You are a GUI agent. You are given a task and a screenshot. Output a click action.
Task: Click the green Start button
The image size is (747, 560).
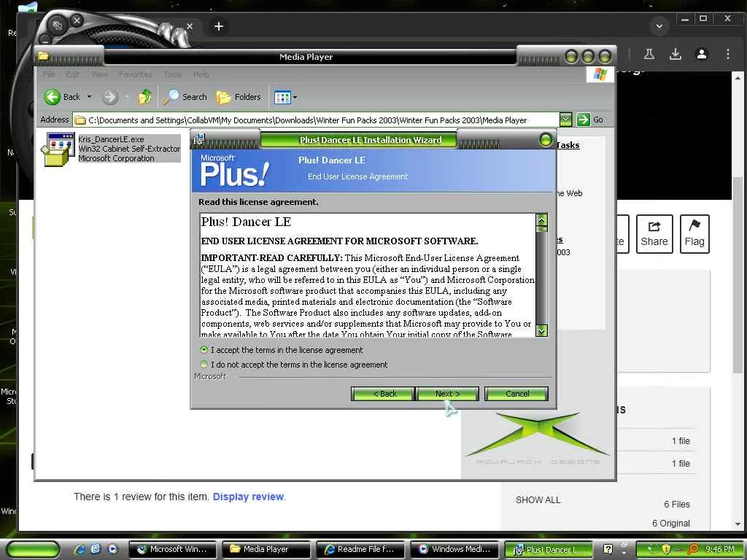pos(34,550)
